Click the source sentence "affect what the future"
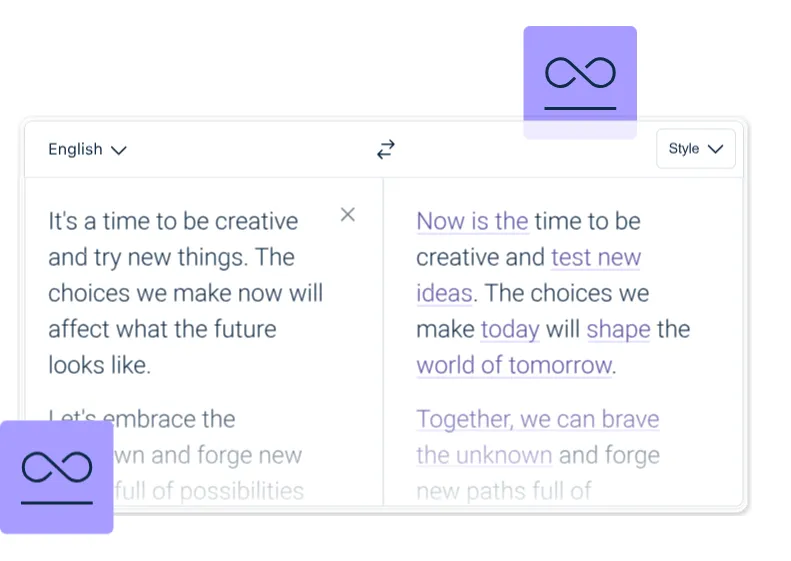Image resolution: width=791 pixels, height=561 pixels. [x=162, y=329]
